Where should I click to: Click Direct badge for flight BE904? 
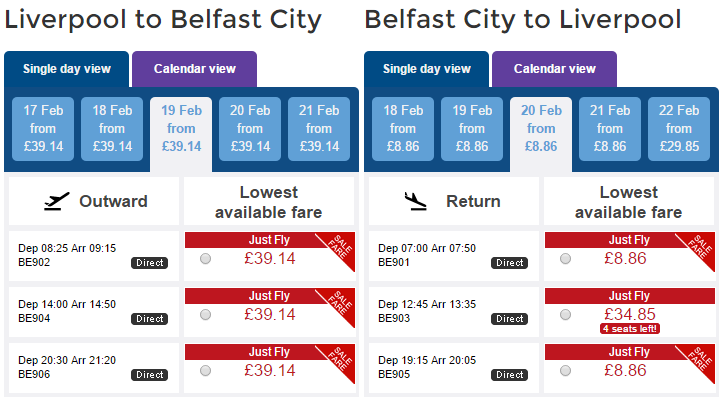coord(150,319)
